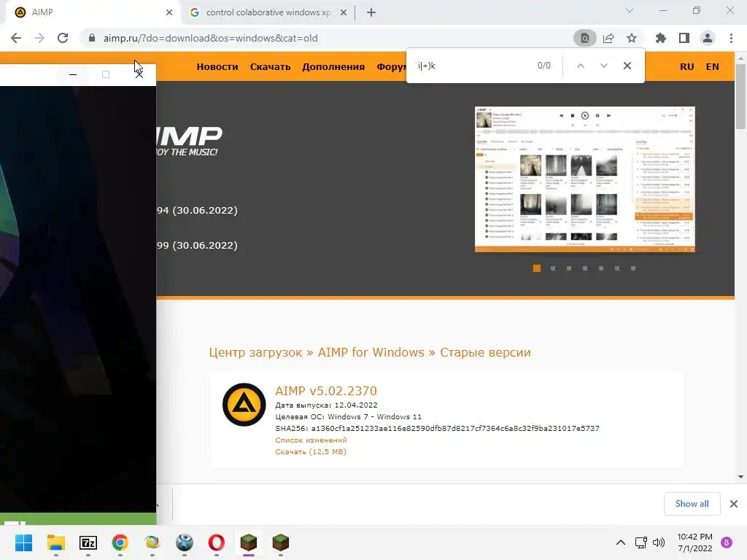Screen dimensions: 747x560
Task: Click the forward navigation arrow
Action: tap(39, 38)
